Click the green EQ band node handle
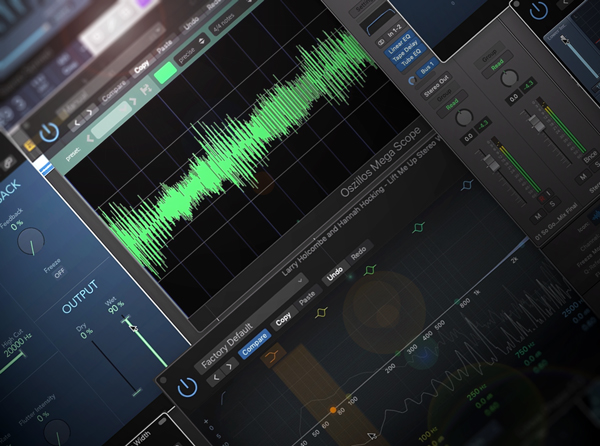 [x=369, y=270]
